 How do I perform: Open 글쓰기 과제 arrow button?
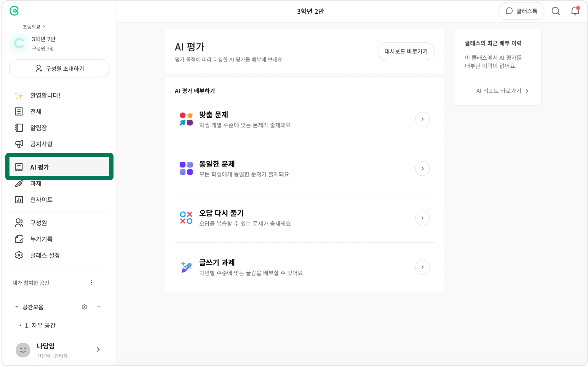pos(422,267)
